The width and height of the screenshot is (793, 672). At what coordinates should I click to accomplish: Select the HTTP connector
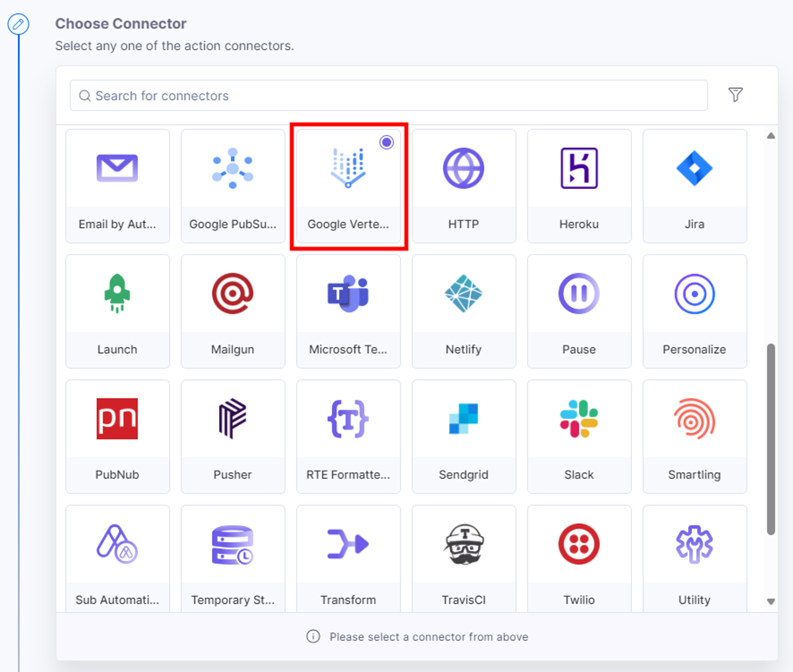[464, 186]
